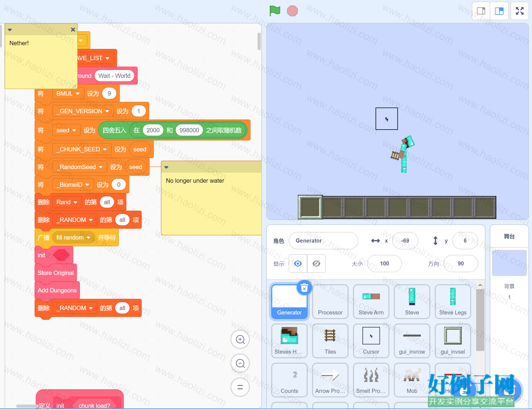Close the Nether! comment note

[x=73, y=30]
